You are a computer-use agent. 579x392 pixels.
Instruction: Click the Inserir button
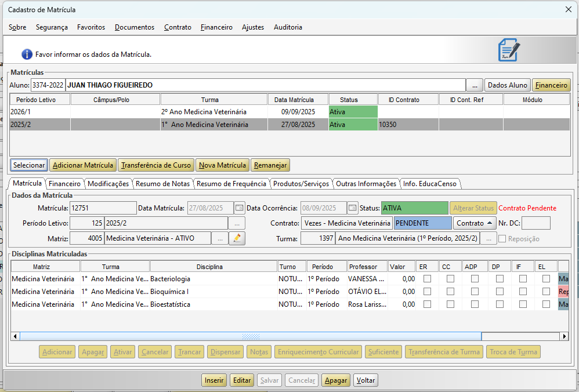coord(214,380)
